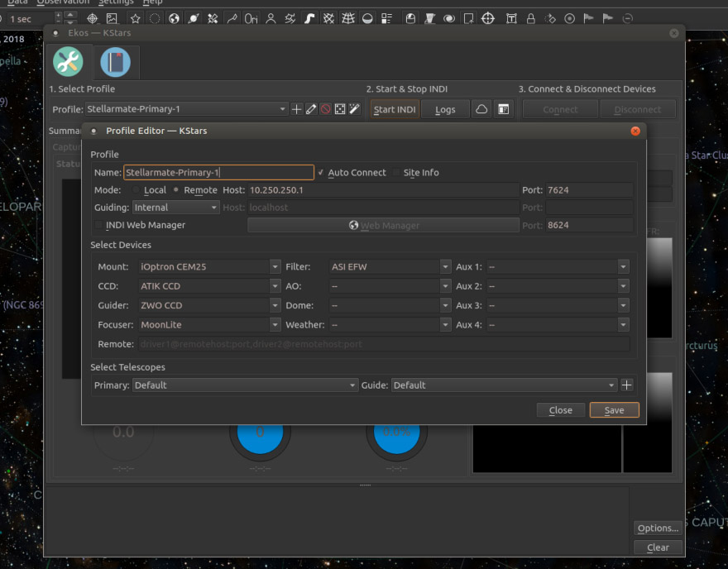The width and height of the screenshot is (728, 569).
Task: Enable the INDI Web Manager checkbox
Action: point(99,225)
